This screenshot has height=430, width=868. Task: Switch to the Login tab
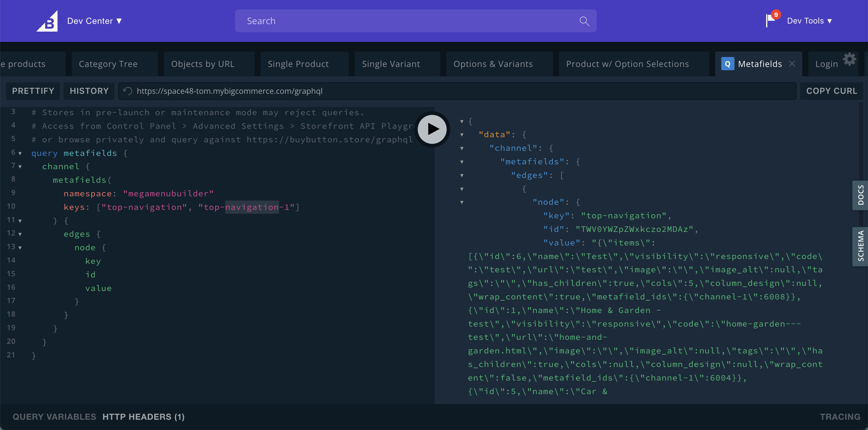click(x=826, y=64)
